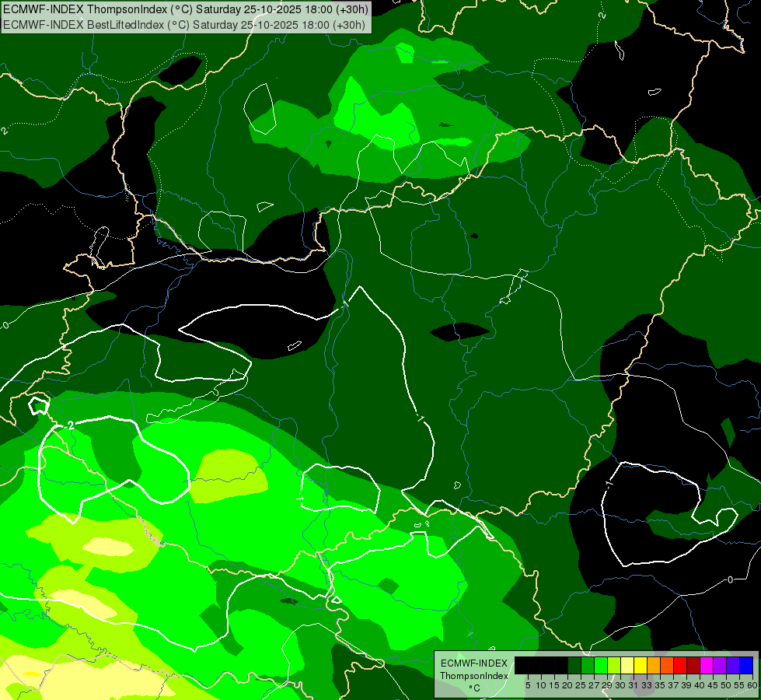This screenshot has height=700, width=761.
Task: Click the legend scale value 45
Action: point(714,685)
